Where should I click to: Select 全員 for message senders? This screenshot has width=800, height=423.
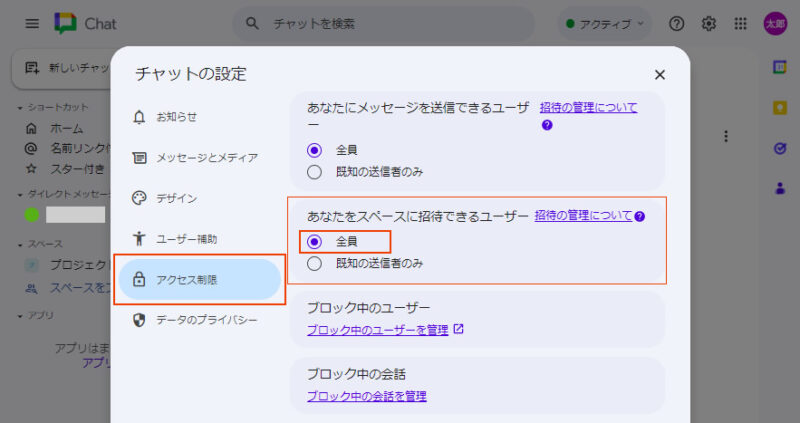tap(315, 150)
